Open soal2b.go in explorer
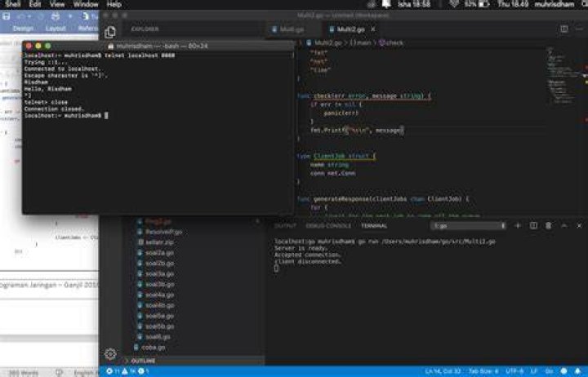 [x=159, y=264]
